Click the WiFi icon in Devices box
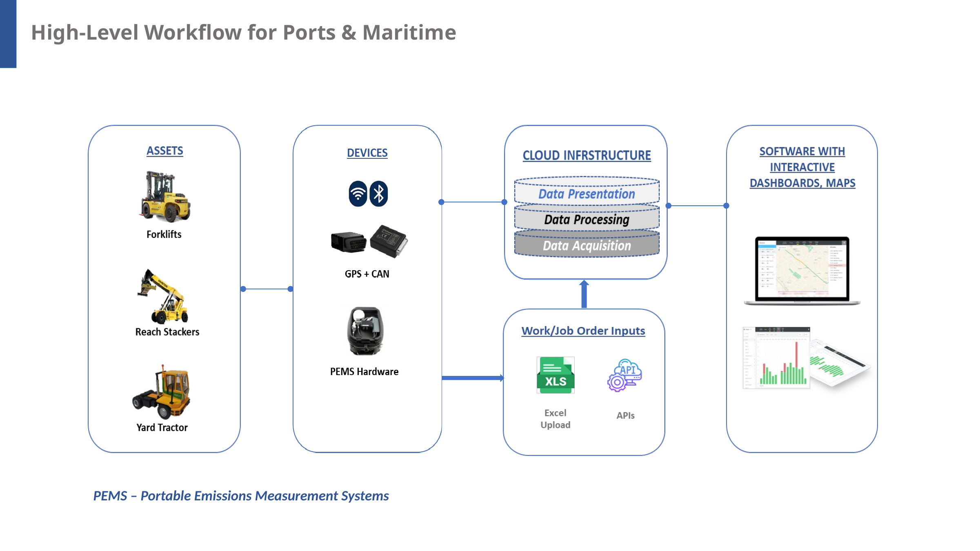The width and height of the screenshot is (980, 551). [358, 193]
